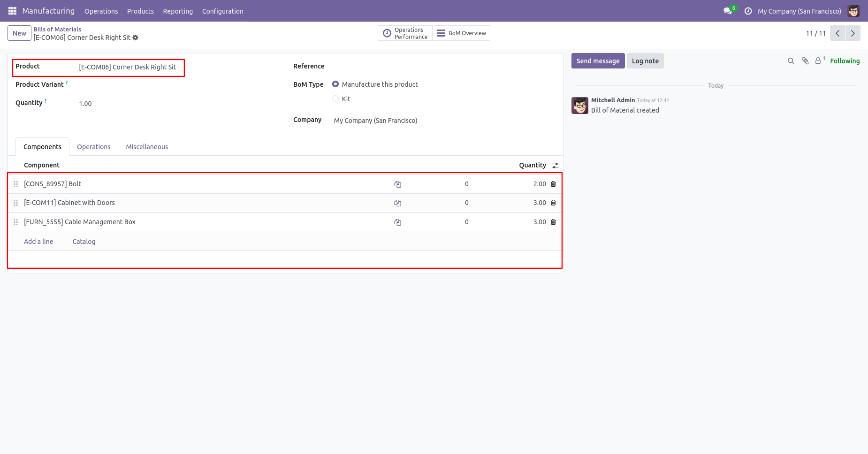Viewport: 868px width, 454px height.
Task: Click drag handle of Cable Management Box row
Action: (15, 222)
